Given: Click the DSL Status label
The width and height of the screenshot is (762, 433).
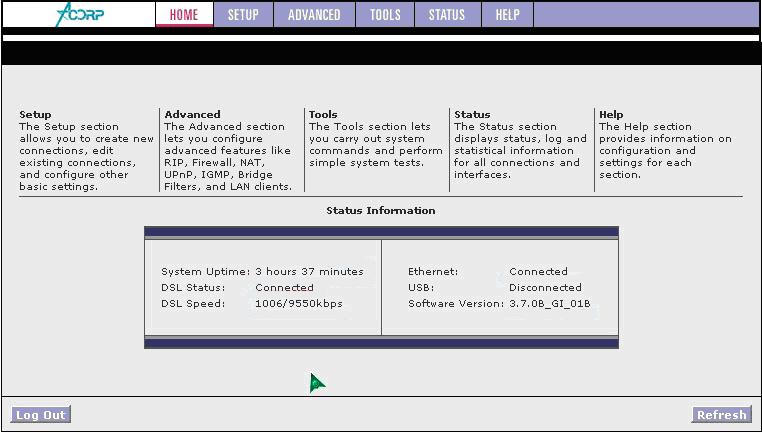Looking at the screenshot, I should [193, 288].
